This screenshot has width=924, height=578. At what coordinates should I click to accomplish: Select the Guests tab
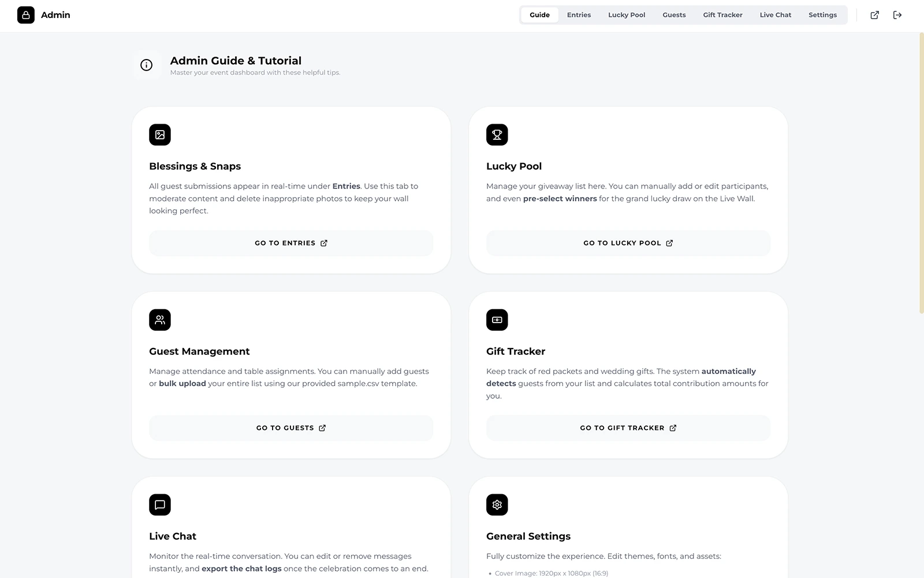click(x=674, y=15)
